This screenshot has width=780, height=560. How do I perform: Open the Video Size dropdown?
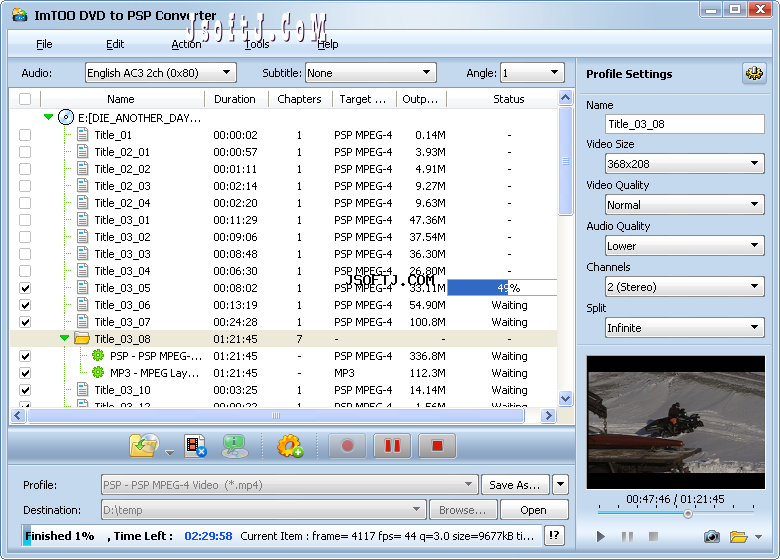tap(685, 164)
